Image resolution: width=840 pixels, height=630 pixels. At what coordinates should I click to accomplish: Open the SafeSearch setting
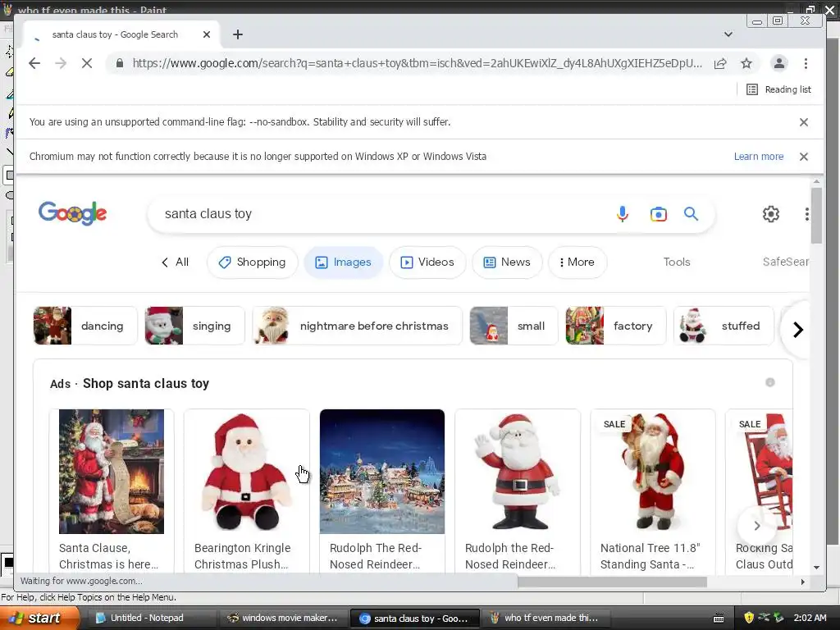click(785, 262)
